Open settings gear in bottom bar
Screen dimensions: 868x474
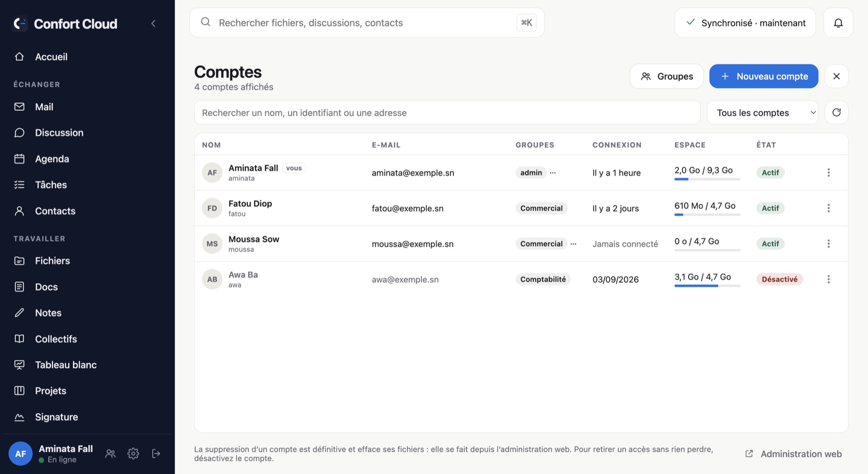133,453
